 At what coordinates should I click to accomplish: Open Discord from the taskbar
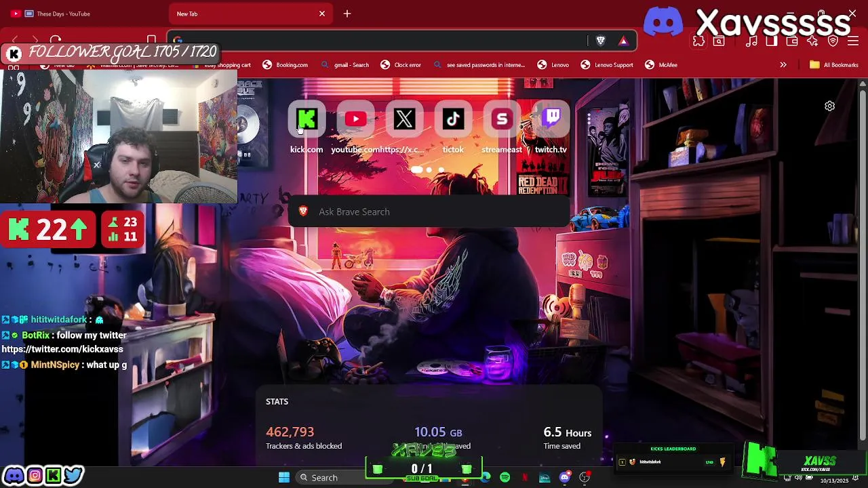coord(564,478)
